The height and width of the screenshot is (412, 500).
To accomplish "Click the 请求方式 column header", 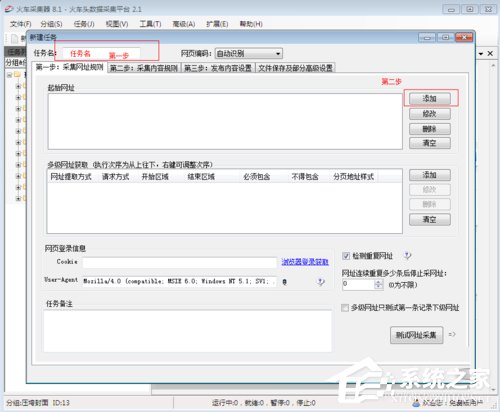I will [x=115, y=177].
